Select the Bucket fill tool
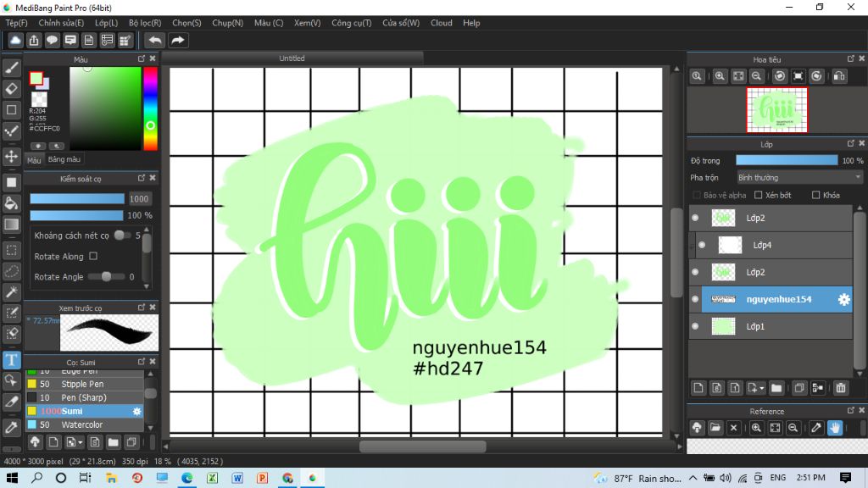Screen dimensions: 868x488 [x=12, y=203]
